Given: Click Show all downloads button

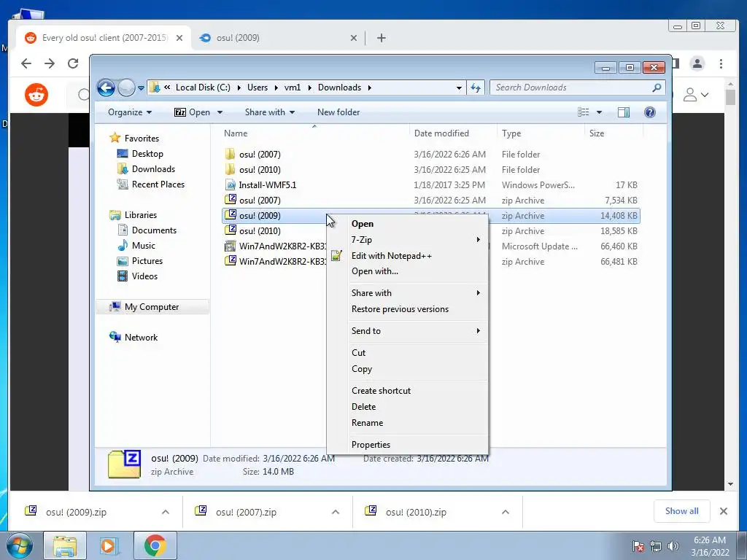Looking at the screenshot, I should (x=682, y=511).
